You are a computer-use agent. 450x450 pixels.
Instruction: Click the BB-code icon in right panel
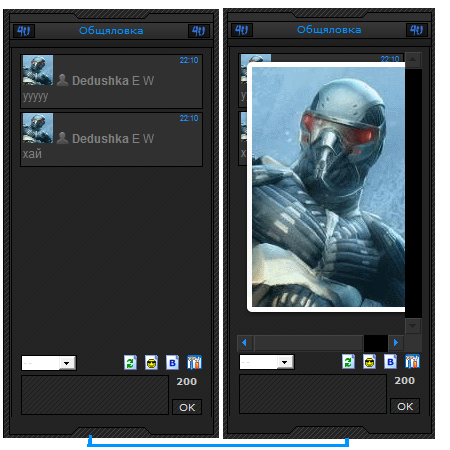(391, 362)
